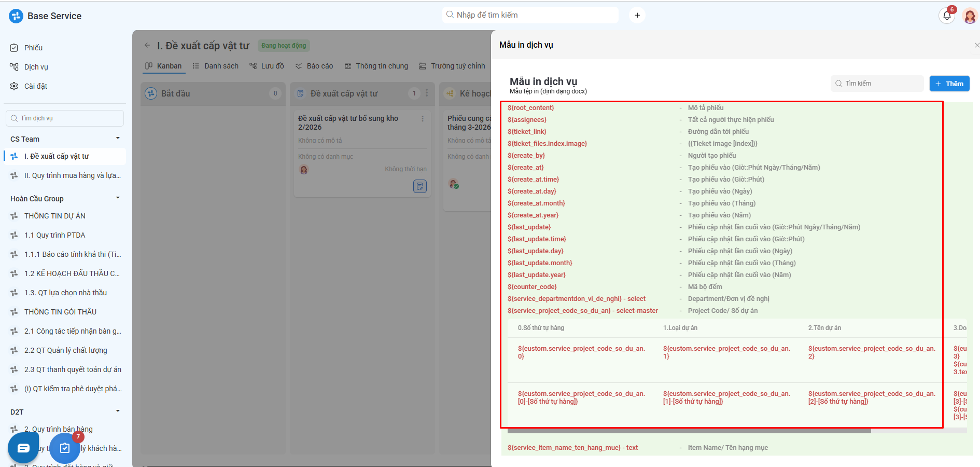Click the top Nhập để tìm kiếm field
This screenshot has width=980, height=467.
[530, 15]
